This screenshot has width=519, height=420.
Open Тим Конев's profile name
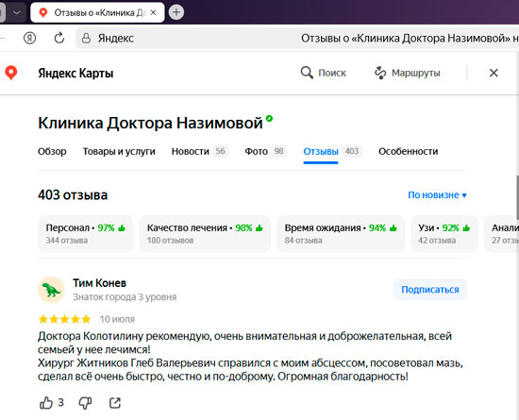click(99, 283)
